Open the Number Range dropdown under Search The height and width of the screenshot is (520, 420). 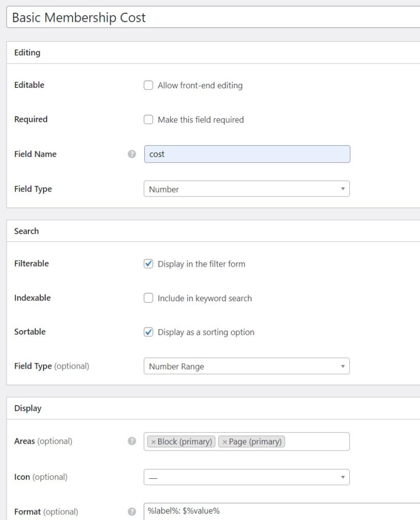(x=246, y=366)
